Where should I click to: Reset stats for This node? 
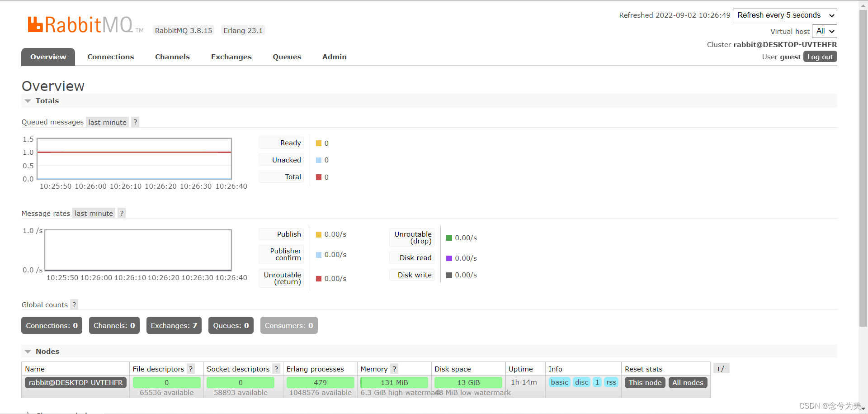coord(645,383)
